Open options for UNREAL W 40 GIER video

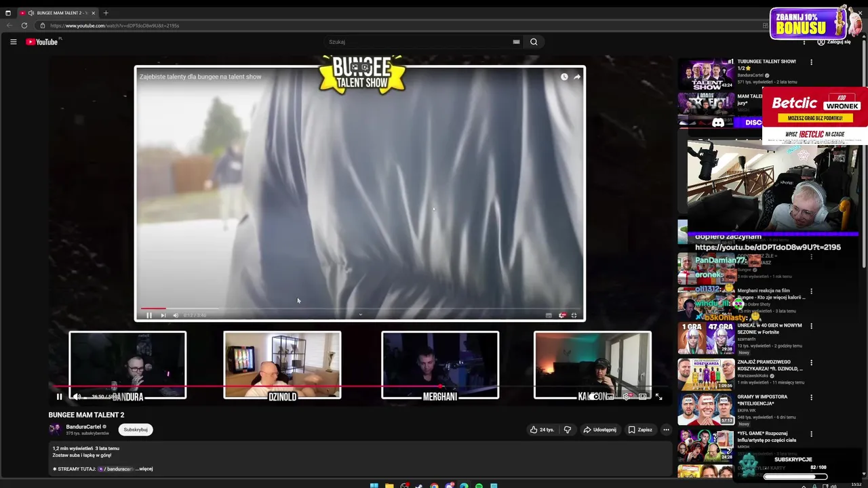(x=811, y=326)
